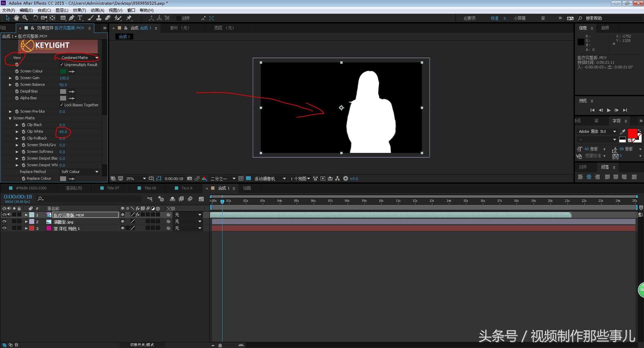The width and height of the screenshot is (644, 348).
Task: Open the 效果(T) menu
Action: (79, 10)
